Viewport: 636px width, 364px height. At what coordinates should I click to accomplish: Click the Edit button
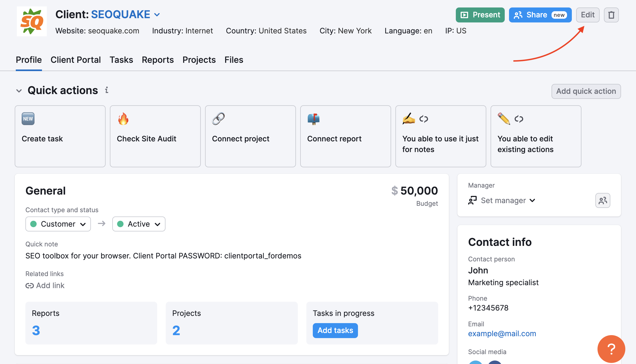pyautogui.click(x=588, y=15)
